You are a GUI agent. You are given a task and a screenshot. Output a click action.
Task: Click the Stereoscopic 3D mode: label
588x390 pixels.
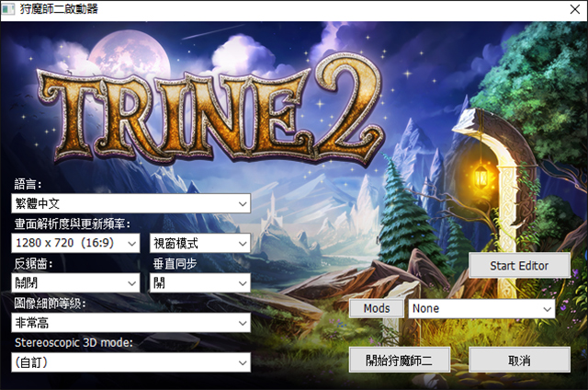click(73, 343)
